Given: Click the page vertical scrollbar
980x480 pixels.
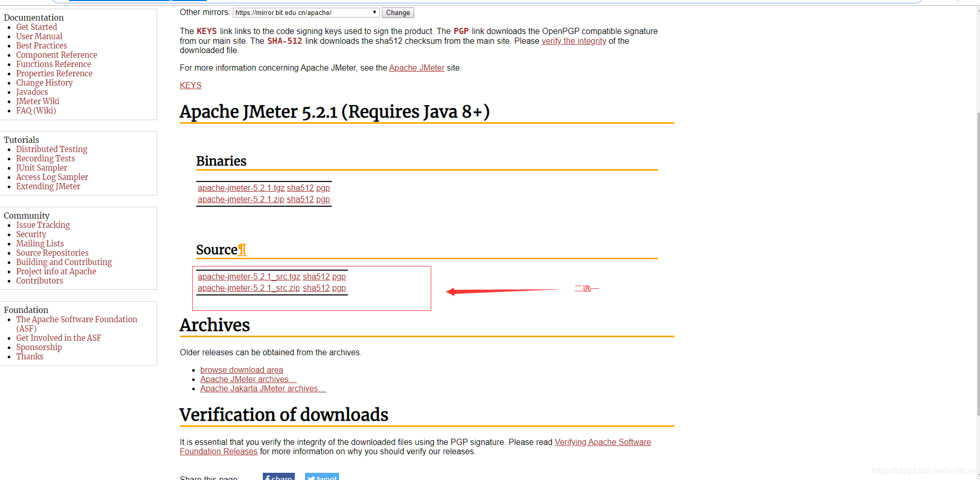Looking at the screenshot, I should click(x=977, y=263).
